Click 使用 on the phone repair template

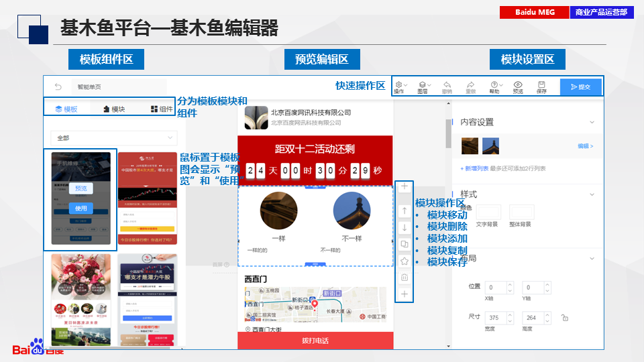81,208
